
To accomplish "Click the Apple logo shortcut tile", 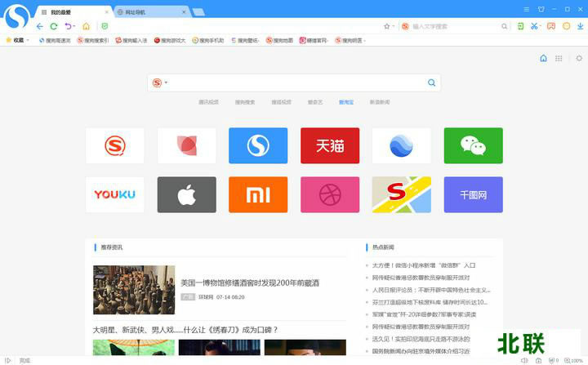I will [x=186, y=194].
